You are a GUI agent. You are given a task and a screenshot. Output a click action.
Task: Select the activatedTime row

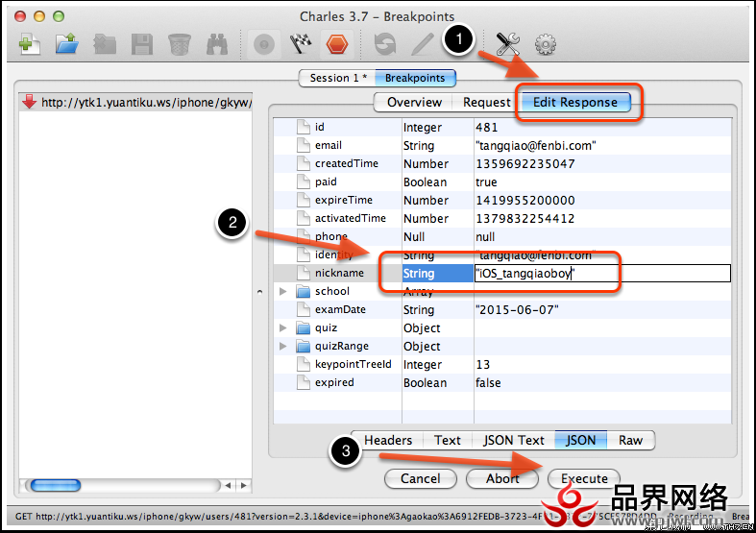(501, 219)
